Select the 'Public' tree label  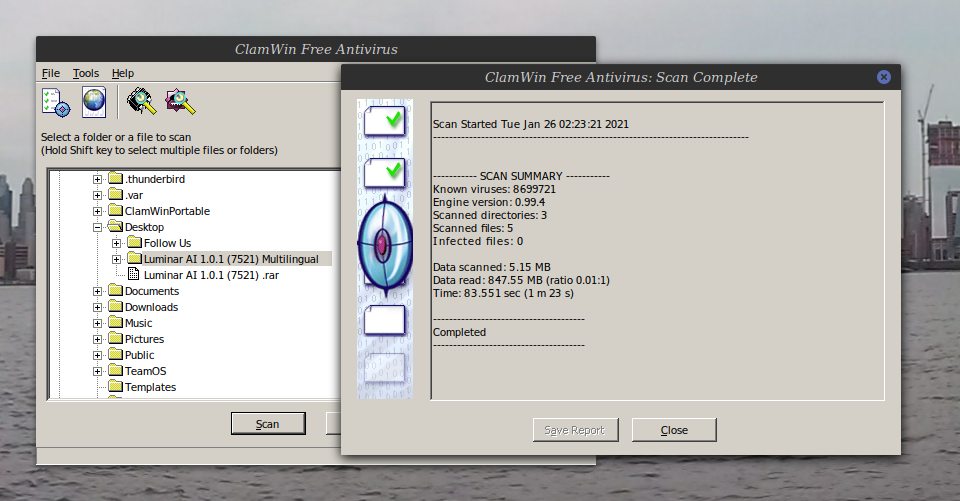click(x=140, y=355)
